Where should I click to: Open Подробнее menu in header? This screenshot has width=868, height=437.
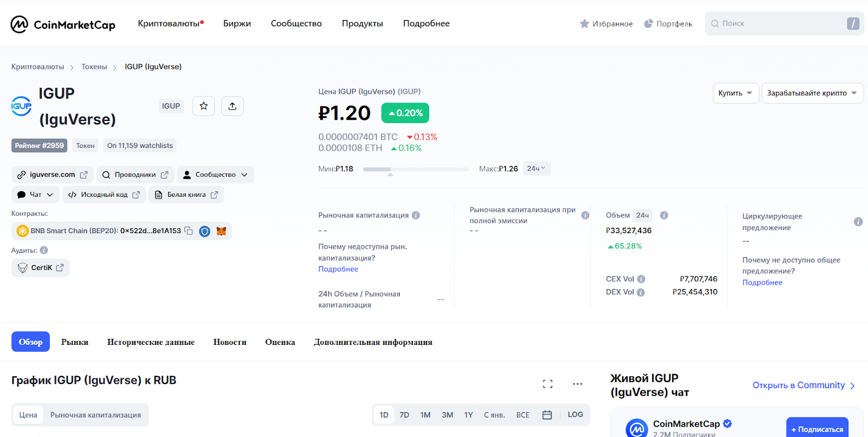tap(426, 24)
